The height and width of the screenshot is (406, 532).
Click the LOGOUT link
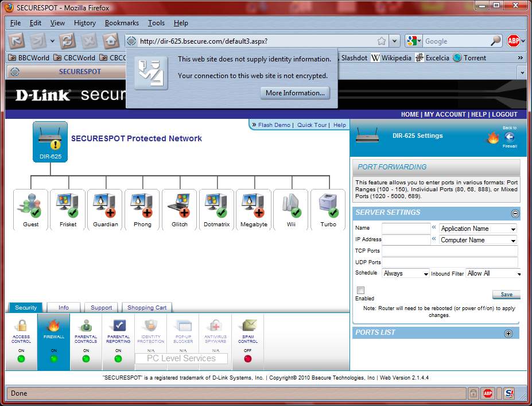(504, 114)
